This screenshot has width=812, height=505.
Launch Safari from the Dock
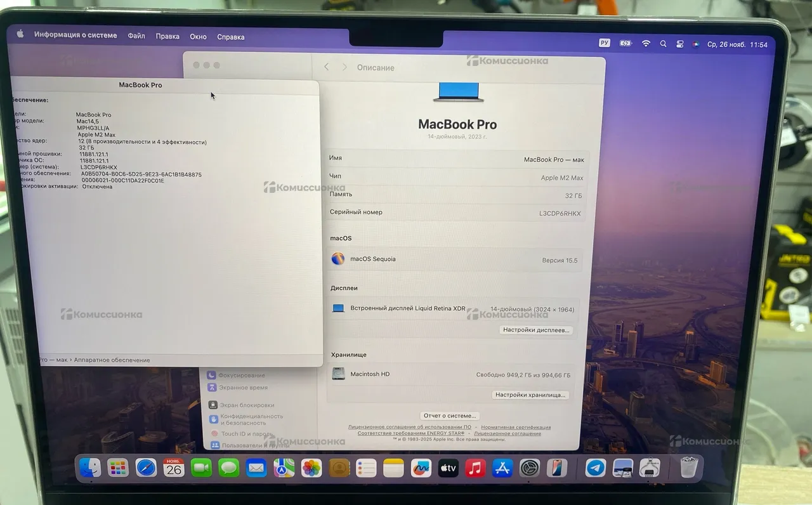tap(146, 468)
